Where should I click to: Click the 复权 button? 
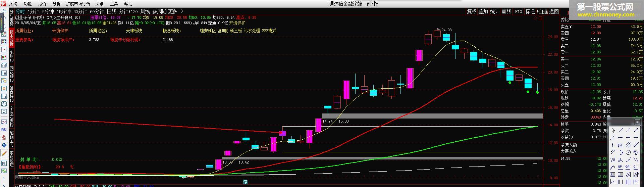472,11
